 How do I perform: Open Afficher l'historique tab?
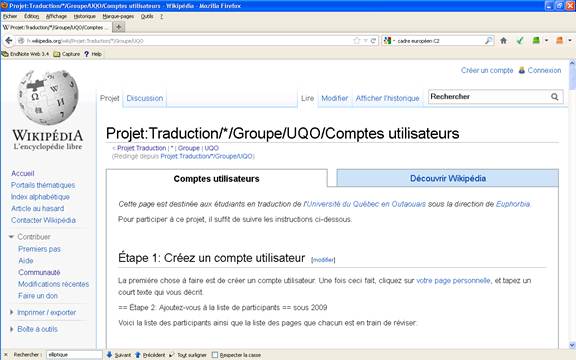(388, 98)
